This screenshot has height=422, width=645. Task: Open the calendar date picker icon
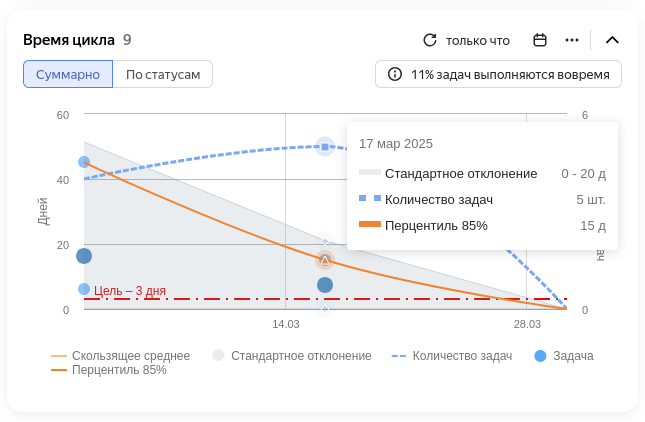coord(540,40)
